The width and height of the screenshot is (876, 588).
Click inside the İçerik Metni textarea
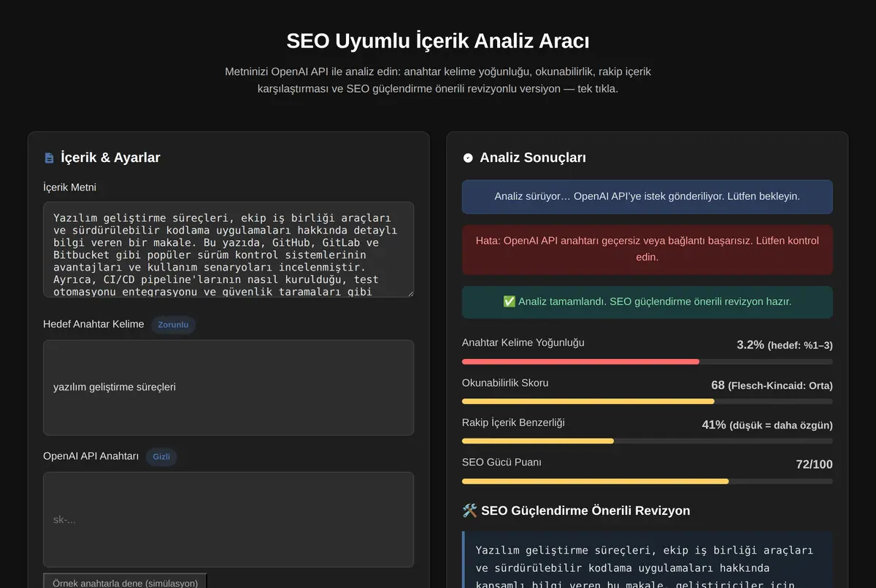(x=228, y=249)
